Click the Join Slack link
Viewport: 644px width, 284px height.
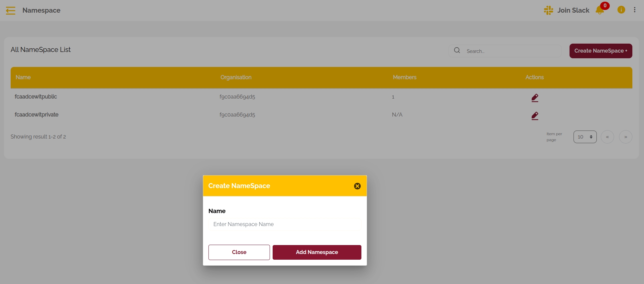[x=573, y=10]
